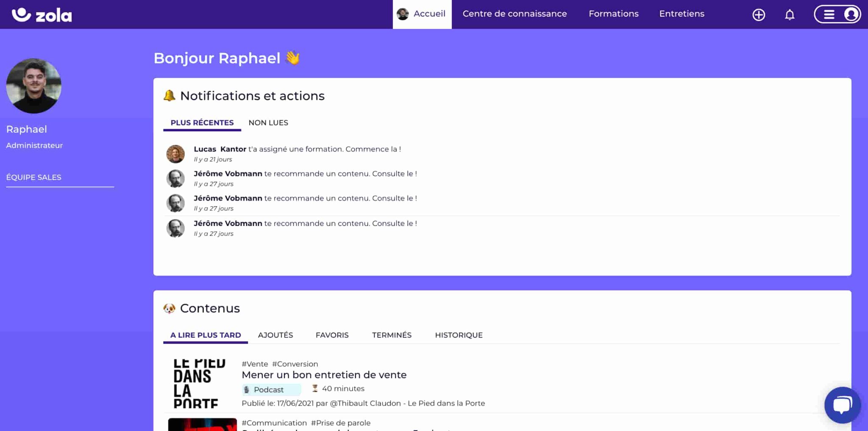Click Raphael's large profile photo
868x431 pixels.
click(34, 86)
